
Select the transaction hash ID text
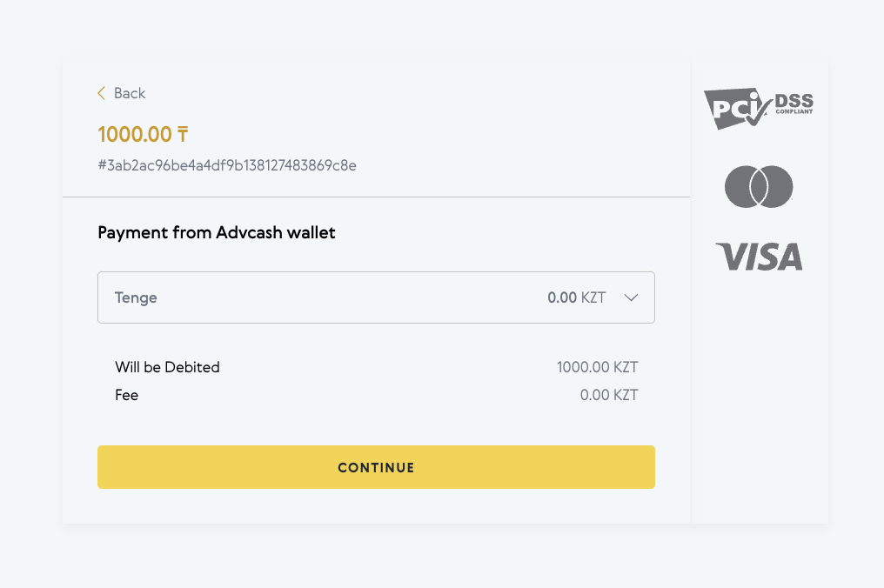coord(227,165)
